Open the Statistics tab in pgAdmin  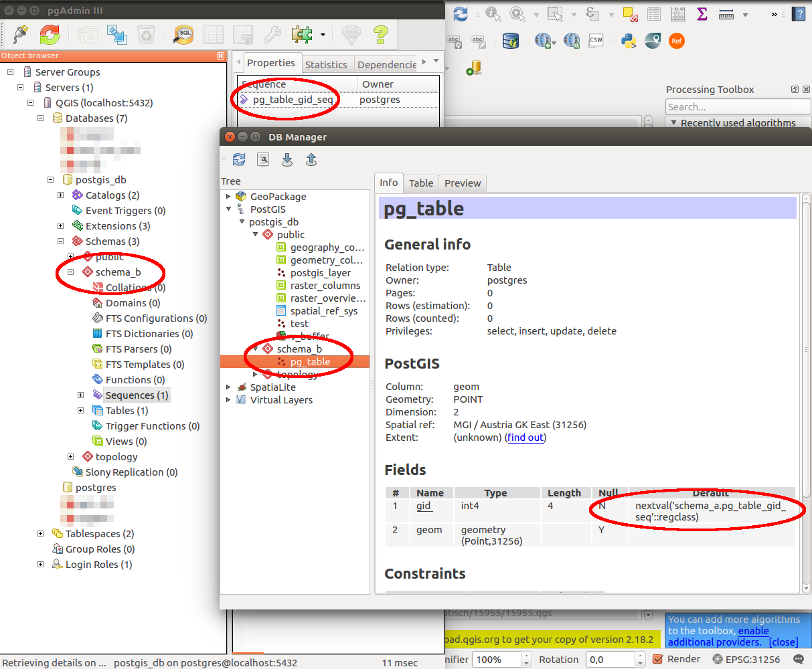click(x=326, y=64)
